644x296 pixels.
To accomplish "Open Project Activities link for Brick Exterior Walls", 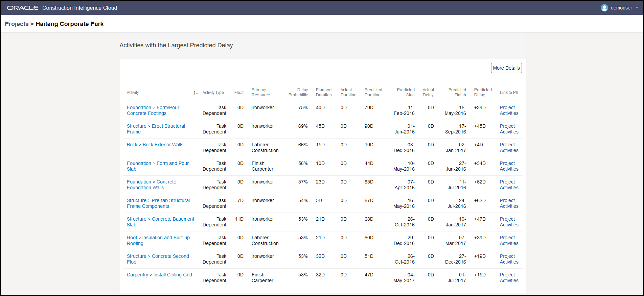I will click(x=509, y=148).
